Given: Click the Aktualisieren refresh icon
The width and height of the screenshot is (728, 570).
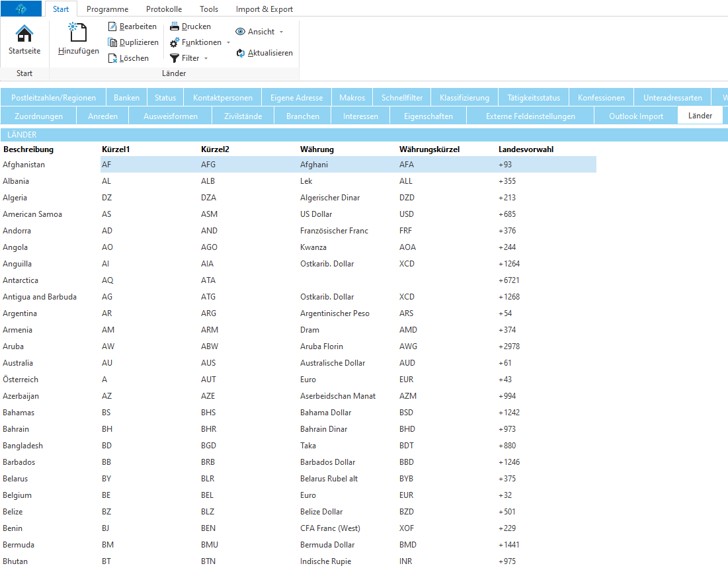Looking at the screenshot, I should pyautogui.click(x=241, y=53).
